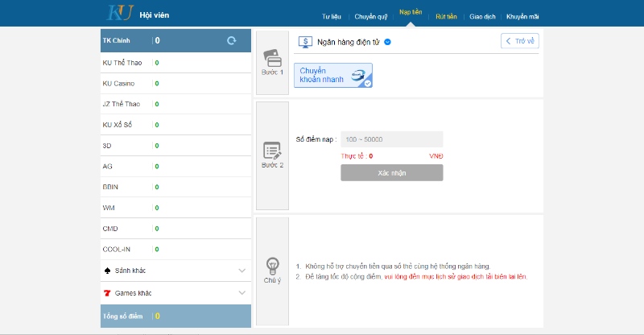644x335 pixels.
Task: Expand the Games khác section
Action: click(242, 292)
